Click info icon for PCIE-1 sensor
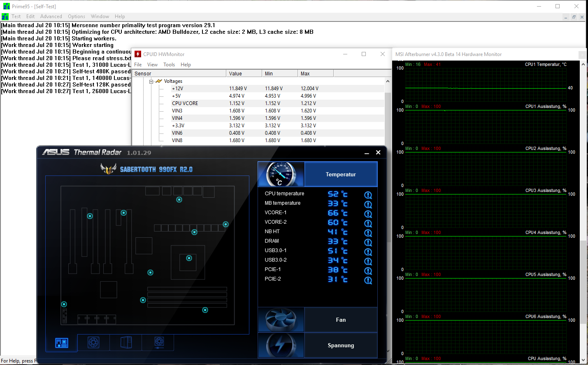Viewport: 588px width, 365px height. 368,271
